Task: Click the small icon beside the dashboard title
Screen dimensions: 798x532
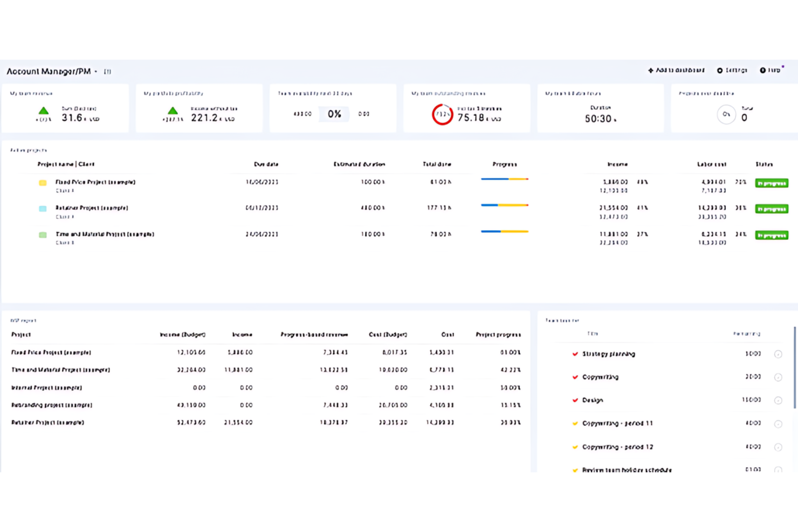Action: click(x=107, y=72)
